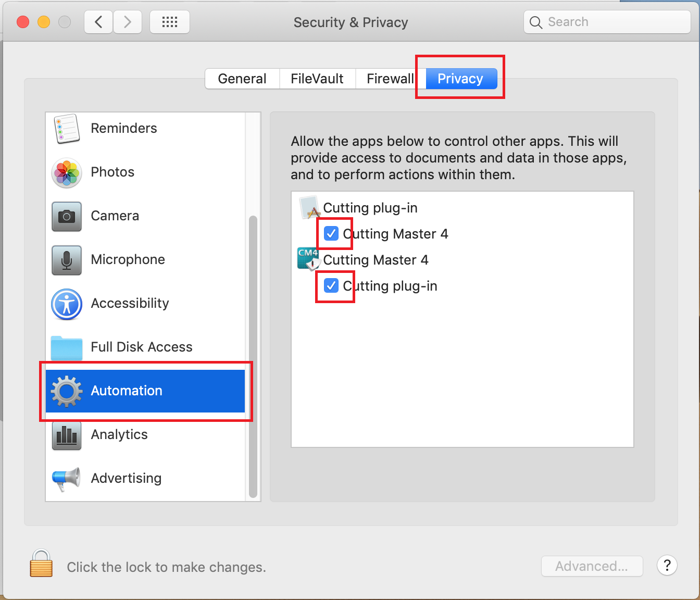The height and width of the screenshot is (600, 700).
Task: Click the sidebar list scrollbar
Action: click(253, 357)
